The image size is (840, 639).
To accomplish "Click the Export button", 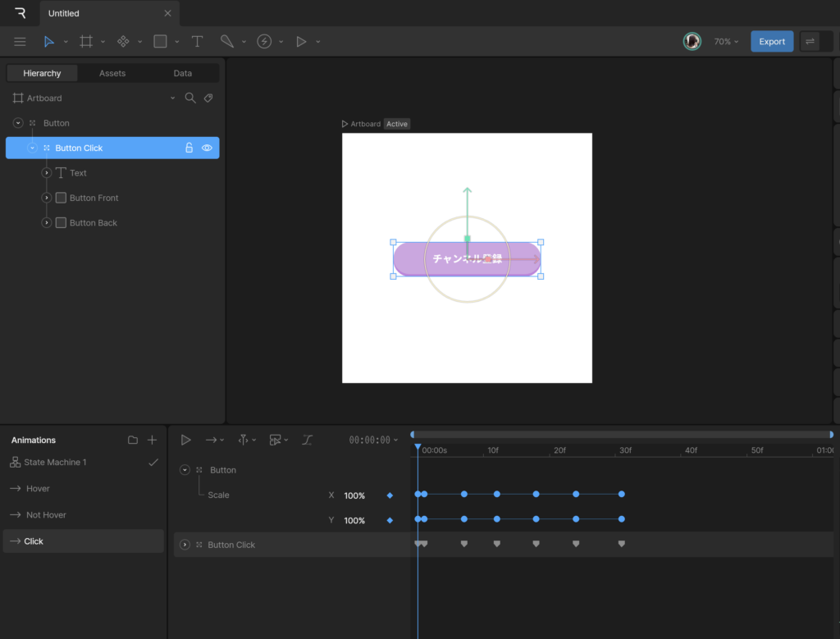I will [x=771, y=42].
